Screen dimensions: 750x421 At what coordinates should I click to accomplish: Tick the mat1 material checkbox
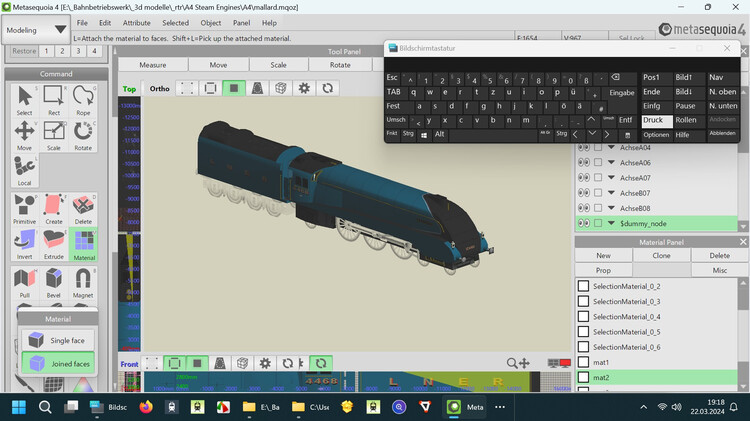pyautogui.click(x=584, y=362)
